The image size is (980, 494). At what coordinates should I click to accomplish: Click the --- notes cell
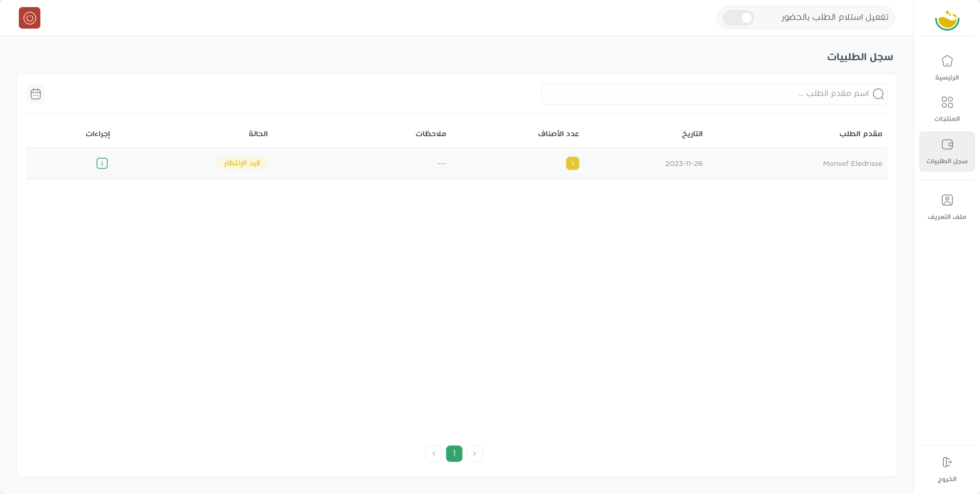(x=442, y=163)
